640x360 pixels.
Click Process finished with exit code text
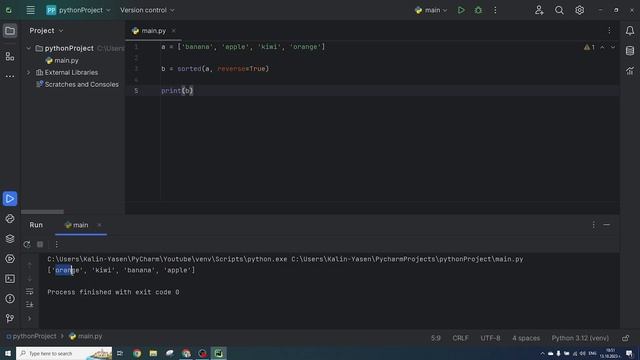pos(113,292)
